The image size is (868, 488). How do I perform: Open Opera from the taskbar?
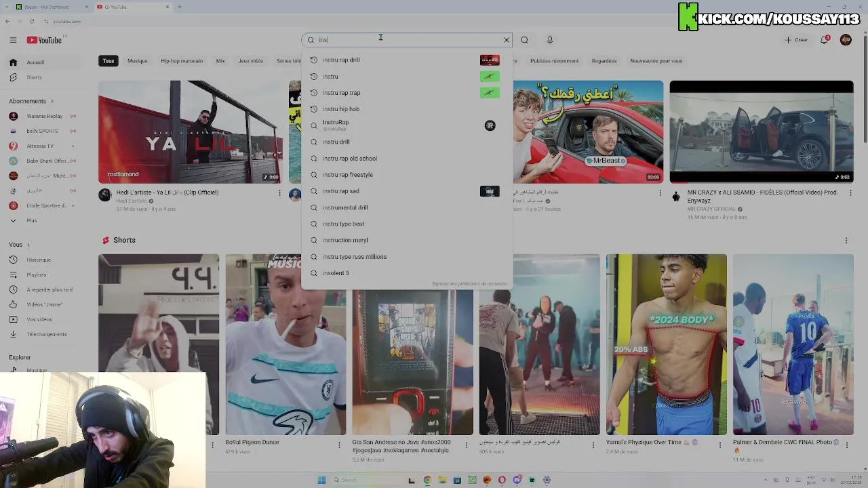click(502, 480)
